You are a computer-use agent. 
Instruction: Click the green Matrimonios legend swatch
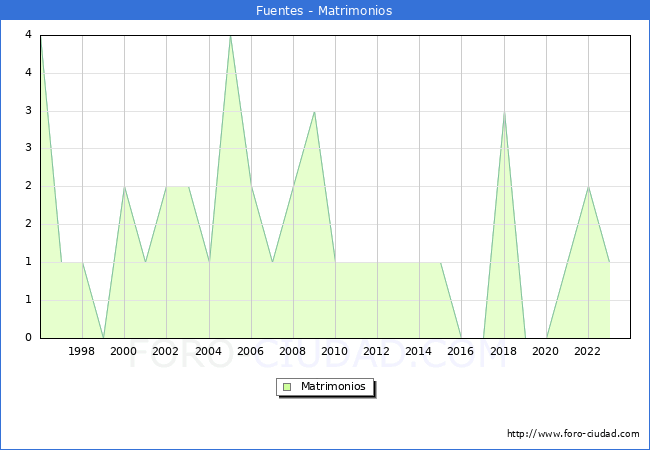coord(287,387)
